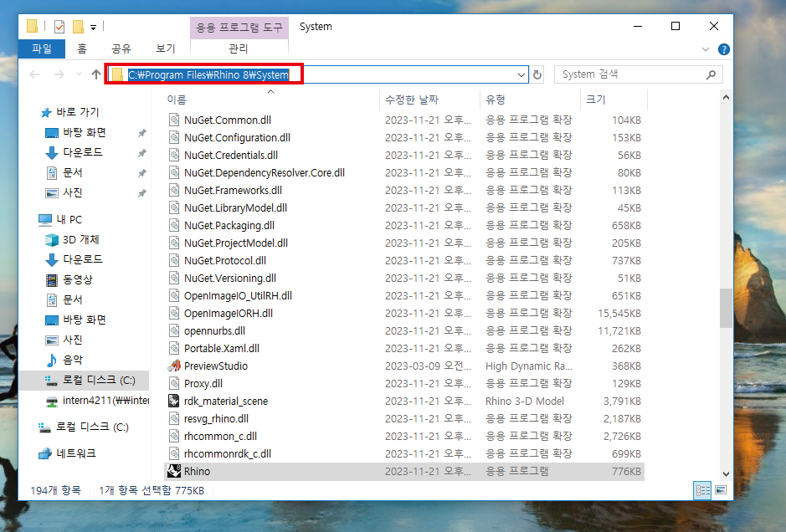Select NuGet.DependencyResolver.Core.dll file name

click(265, 173)
